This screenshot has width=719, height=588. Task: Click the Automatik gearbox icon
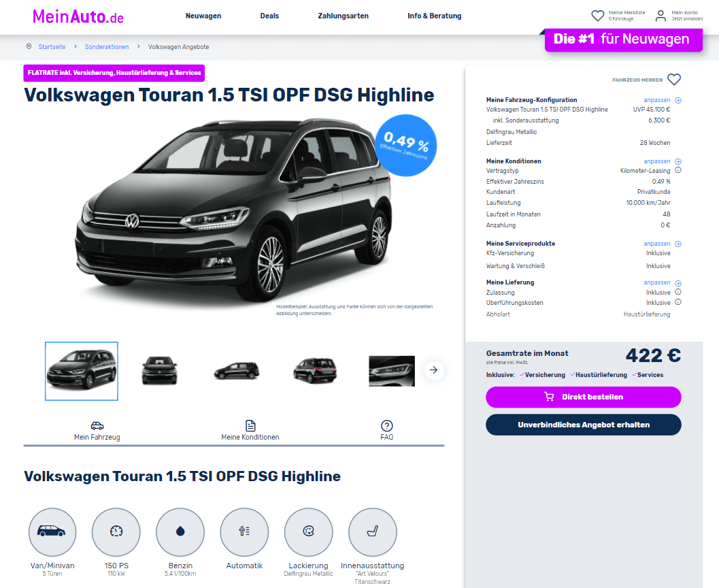click(x=244, y=532)
